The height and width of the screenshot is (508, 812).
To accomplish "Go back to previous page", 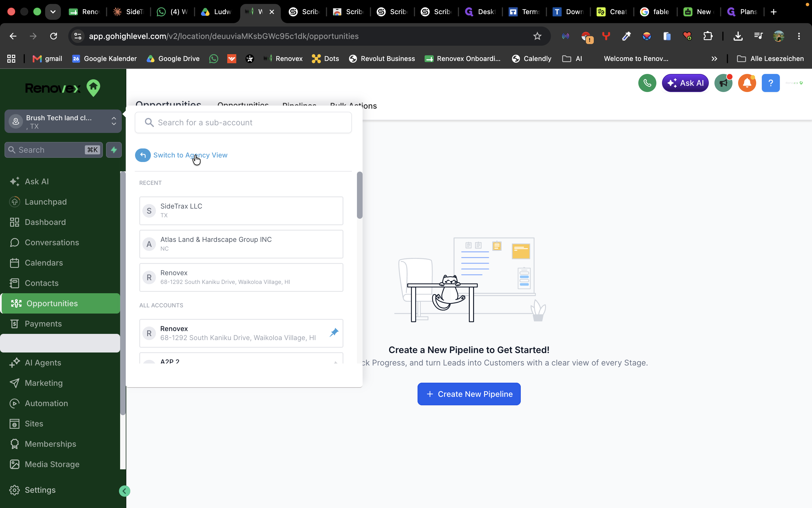I will pos(13,36).
